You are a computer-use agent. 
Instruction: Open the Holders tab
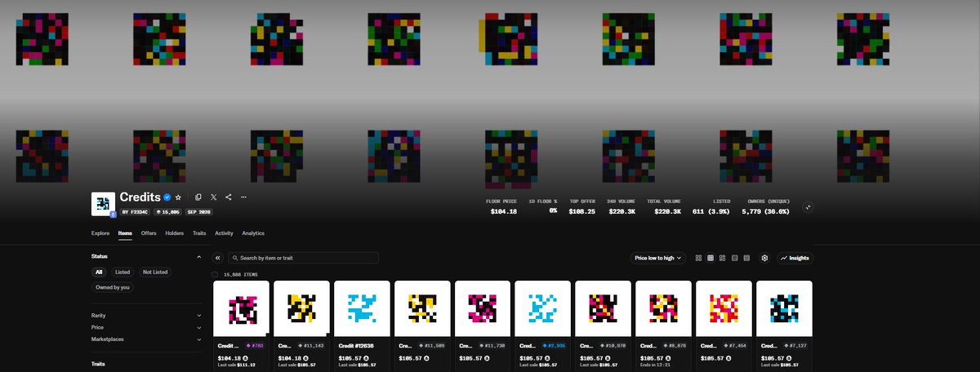point(174,233)
